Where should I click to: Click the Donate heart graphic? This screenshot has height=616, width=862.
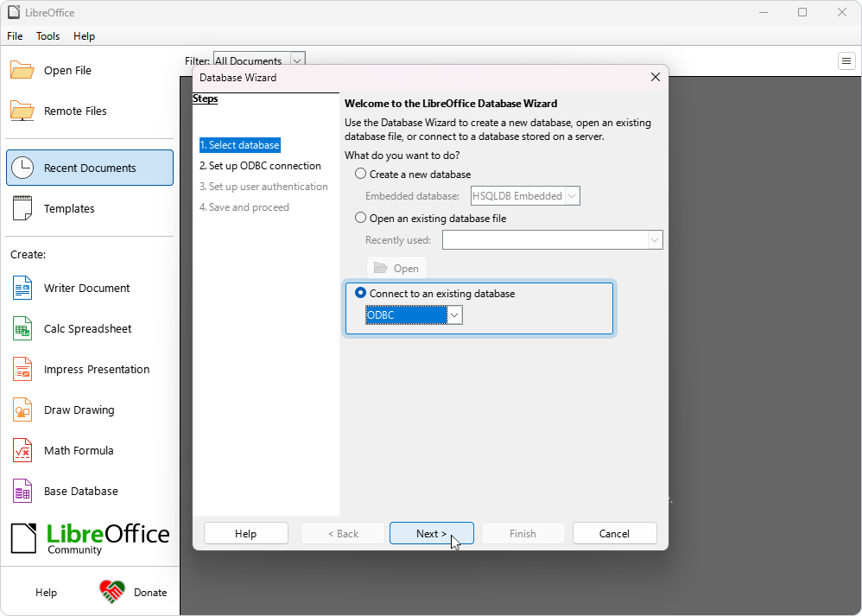point(111,592)
